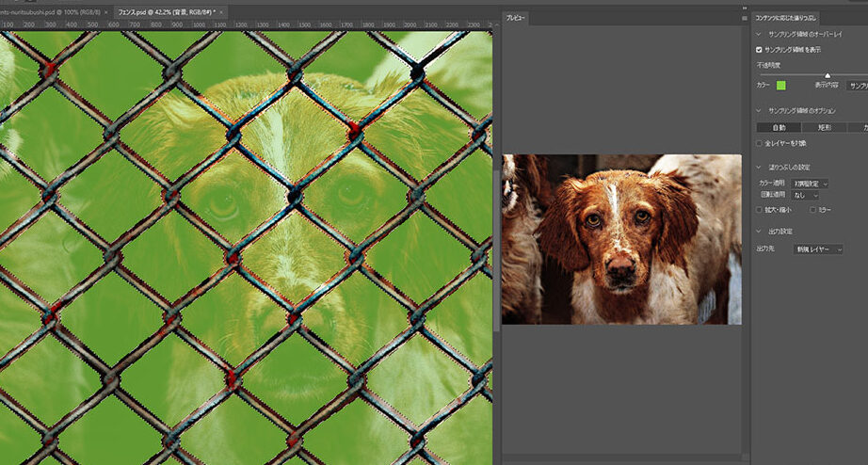Collapse the サンプリング領域のオーバーレイ section
The image size is (868, 465).
759,34
